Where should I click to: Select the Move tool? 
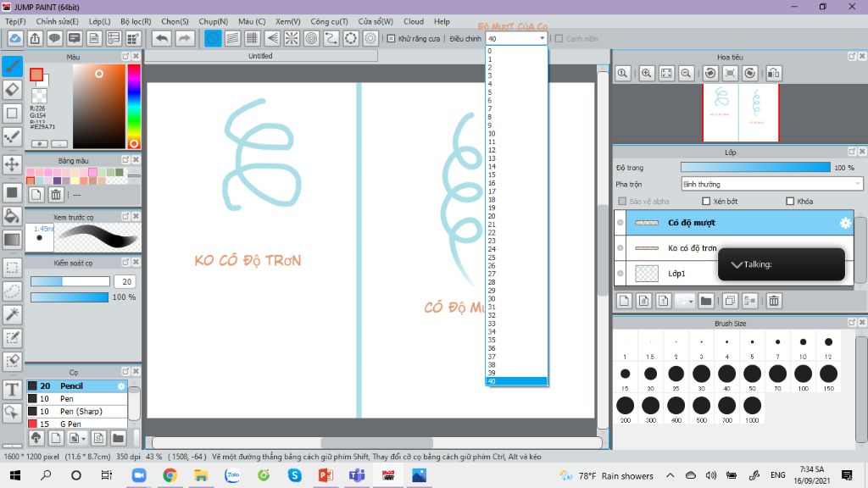point(12,164)
